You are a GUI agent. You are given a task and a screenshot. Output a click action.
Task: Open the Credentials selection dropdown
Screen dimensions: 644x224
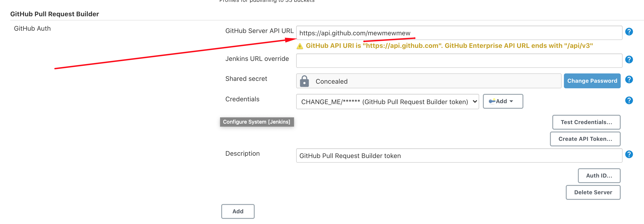[x=387, y=102]
